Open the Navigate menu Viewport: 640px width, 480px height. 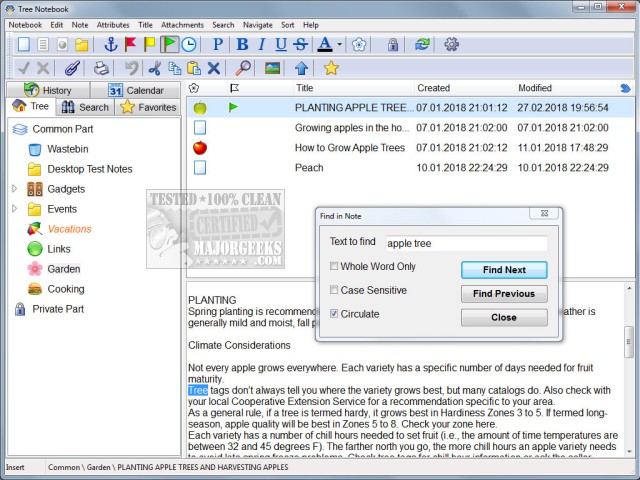[258, 25]
